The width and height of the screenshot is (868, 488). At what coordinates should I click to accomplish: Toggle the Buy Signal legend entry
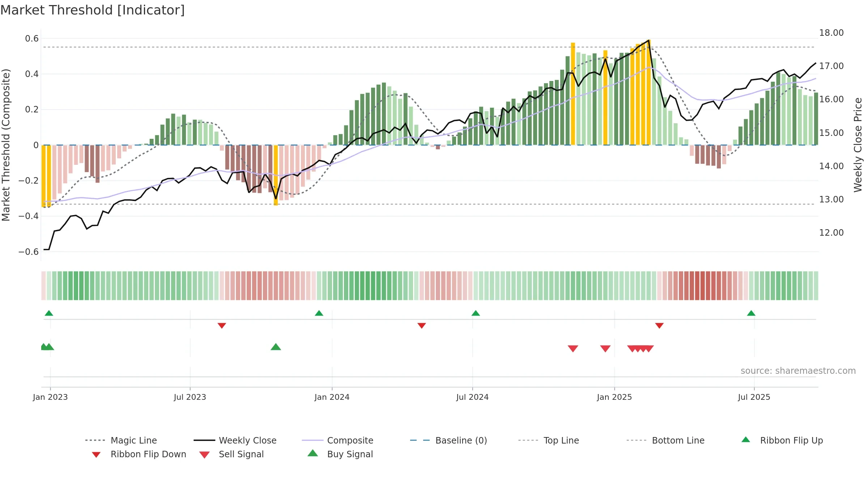340,454
